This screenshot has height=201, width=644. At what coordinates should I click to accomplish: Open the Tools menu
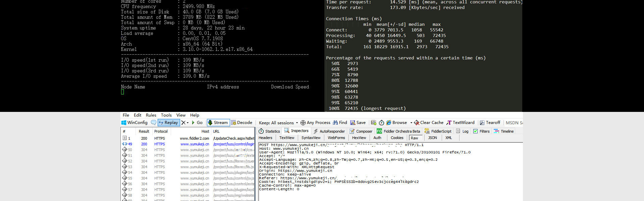tap(166, 115)
